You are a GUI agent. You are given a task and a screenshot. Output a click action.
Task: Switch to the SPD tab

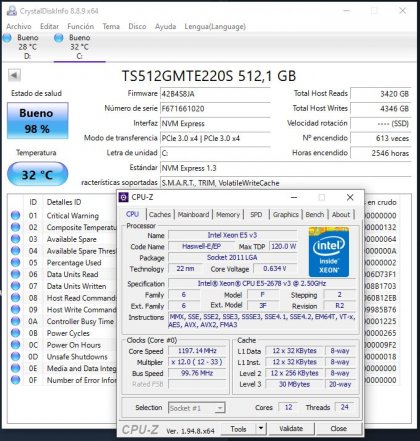(x=256, y=214)
